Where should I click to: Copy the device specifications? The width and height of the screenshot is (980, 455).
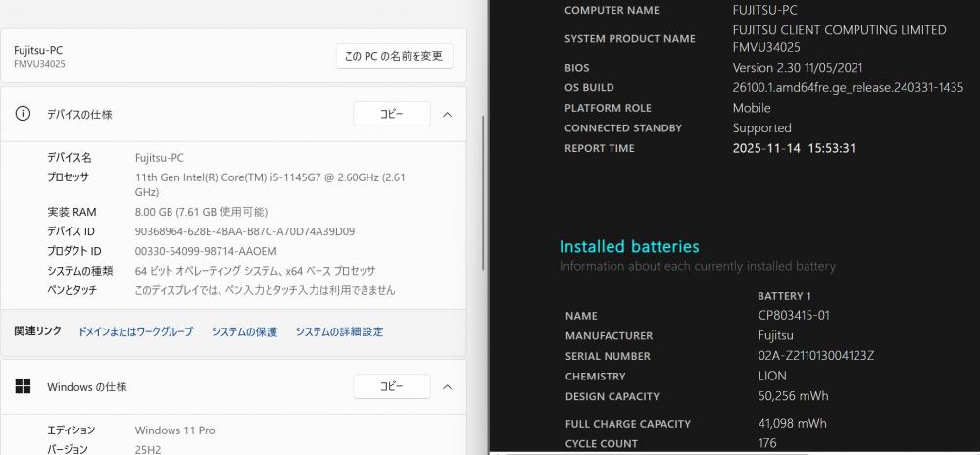[x=392, y=114]
